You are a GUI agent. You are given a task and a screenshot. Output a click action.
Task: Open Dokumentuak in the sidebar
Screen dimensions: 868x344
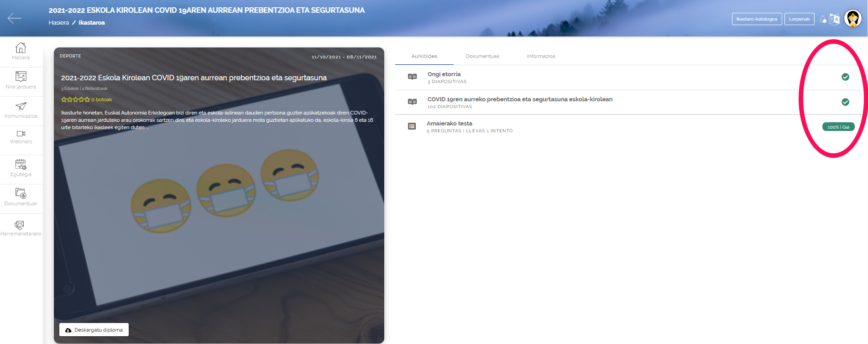click(x=21, y=197)
